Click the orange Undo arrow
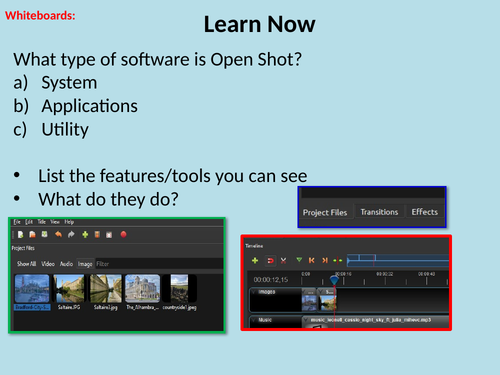Screen dimensions: 500x375 click(x=58, y=234)
